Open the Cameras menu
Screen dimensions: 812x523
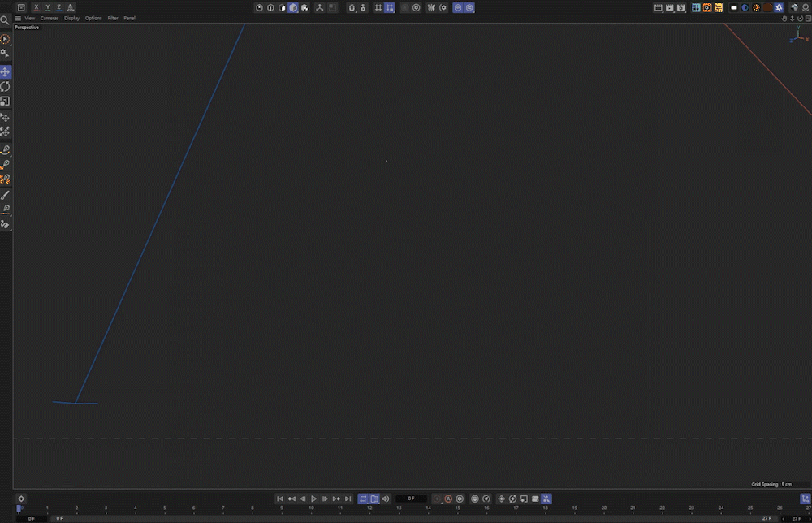click(50, 18)
